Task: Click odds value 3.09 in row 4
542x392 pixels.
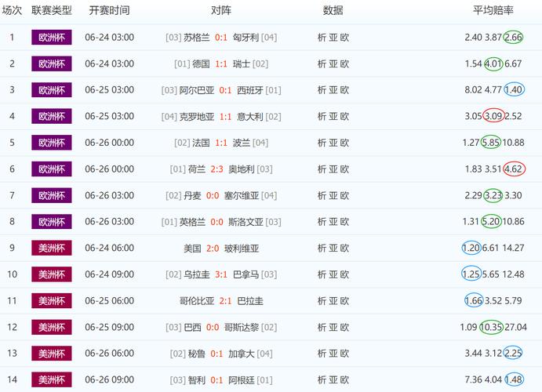Action: (493, 116)
